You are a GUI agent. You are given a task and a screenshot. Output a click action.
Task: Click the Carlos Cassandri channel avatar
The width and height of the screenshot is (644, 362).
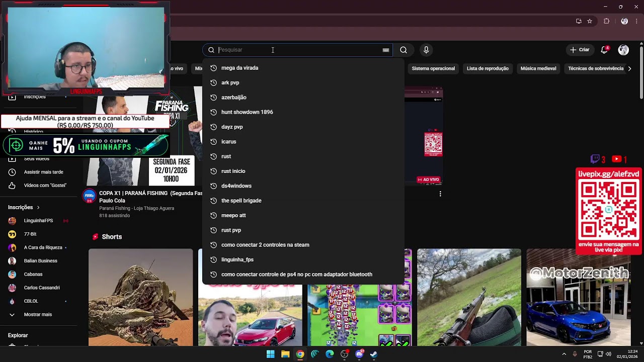(12, 288)
